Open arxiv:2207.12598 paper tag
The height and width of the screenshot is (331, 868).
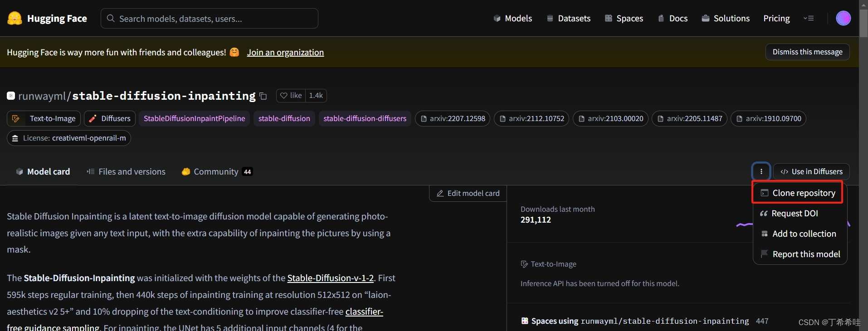click(x=453, y=118)
